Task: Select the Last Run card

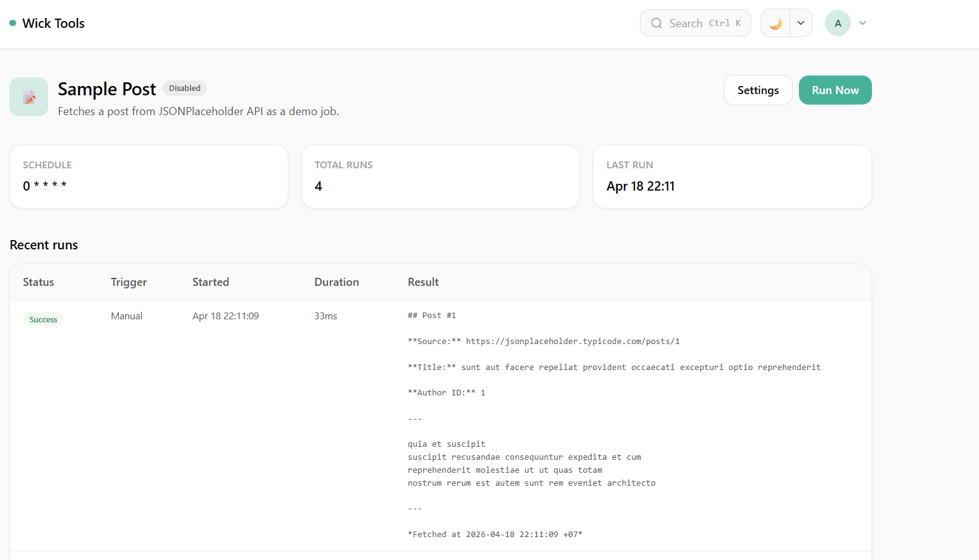Action: click(731, 177)
